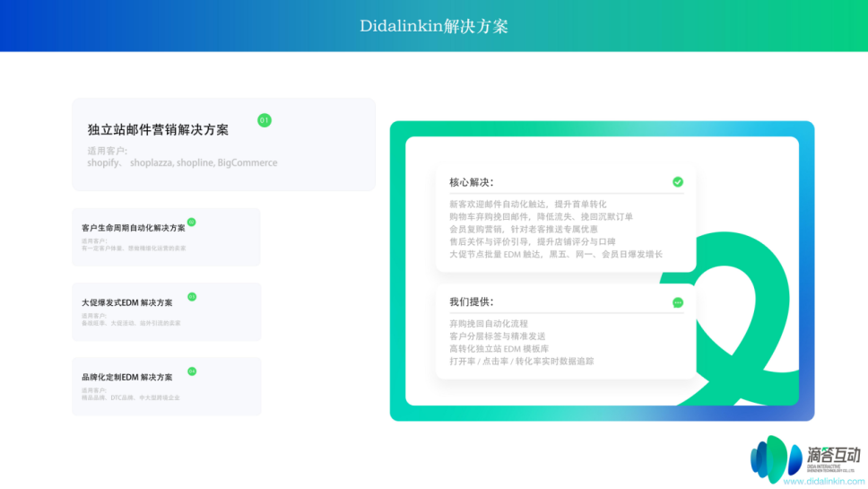
Task: Click the text '精品品牌、DTC品牌、中大型跨境企业'
Action: point(131,397)
